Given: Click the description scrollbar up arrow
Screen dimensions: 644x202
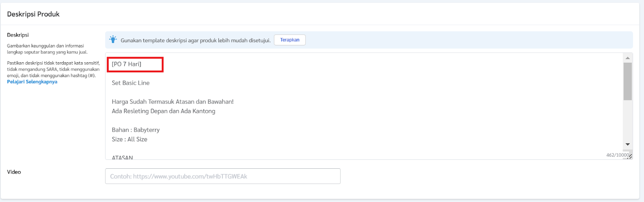Looking at the screenshot, I should pyautogui.click(x=627, y=58).
